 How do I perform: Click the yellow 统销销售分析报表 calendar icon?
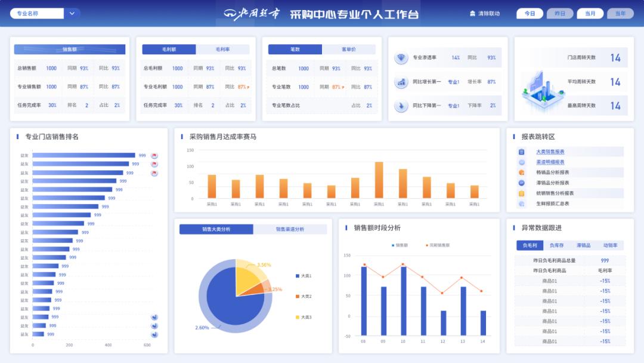click(521, 193)
